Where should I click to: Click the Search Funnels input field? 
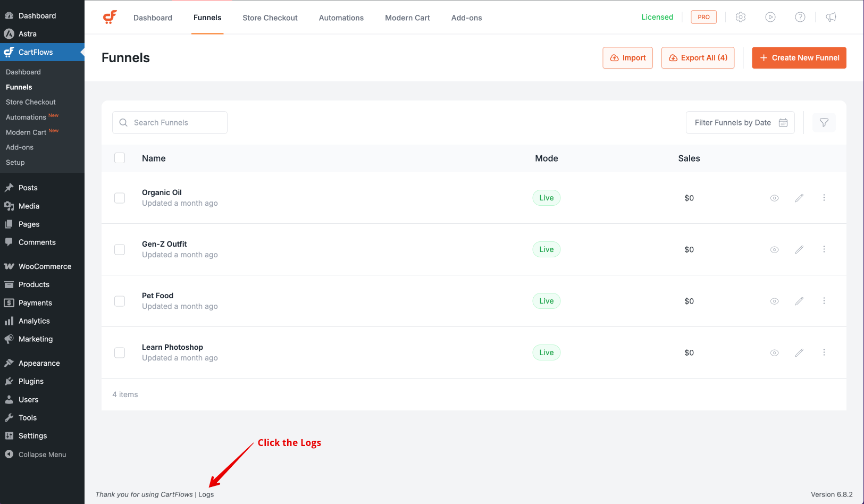click(x=170, y=122)
